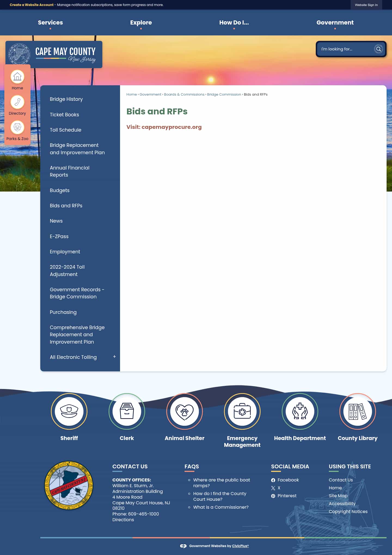Select Bids and RFPs sidebar item
Image resolution: width=392 pixels, height=555 pixels.
click(66, 206)
